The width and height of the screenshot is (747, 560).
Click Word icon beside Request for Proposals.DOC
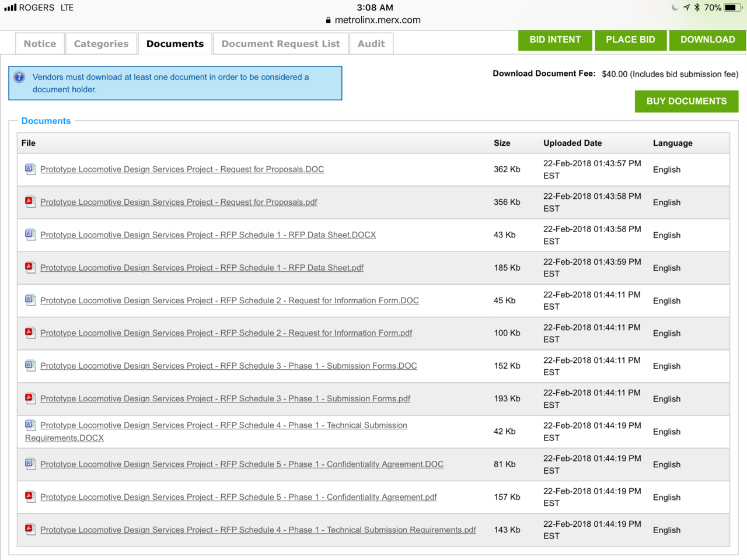point(30,169)
